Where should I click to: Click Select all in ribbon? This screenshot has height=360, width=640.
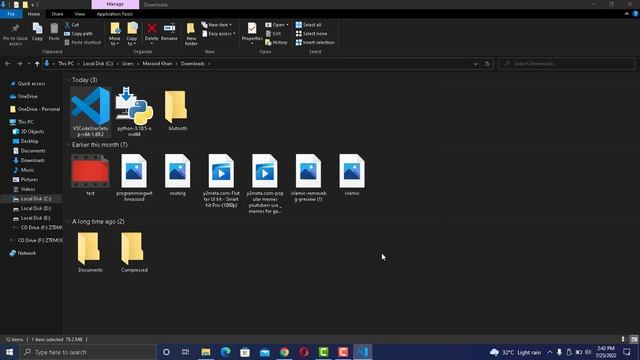point(309,25)
